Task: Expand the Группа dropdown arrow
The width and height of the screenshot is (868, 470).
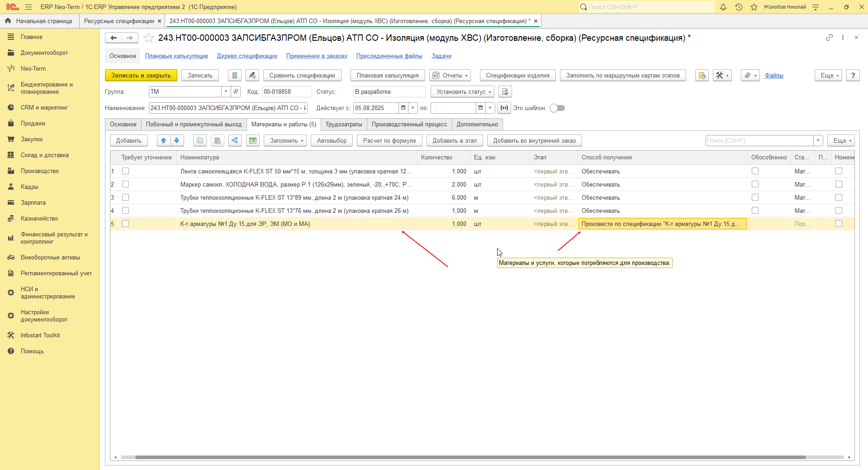Action: (x=226, y=91)
